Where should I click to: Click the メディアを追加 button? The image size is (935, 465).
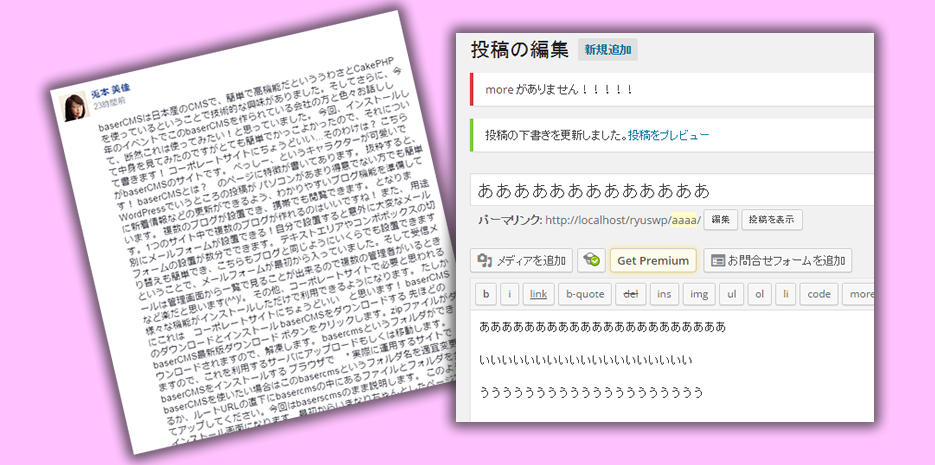coord(521,261)
